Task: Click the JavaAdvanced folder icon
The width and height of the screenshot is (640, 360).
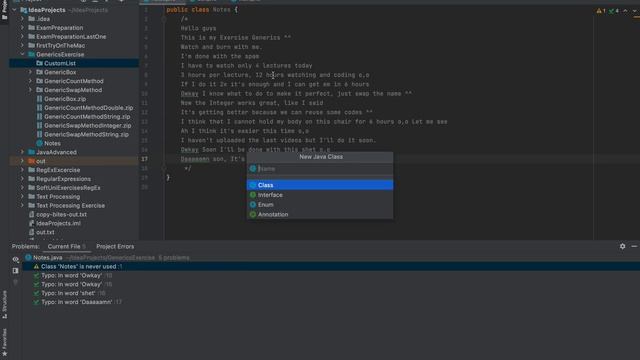Action: click(x=31, y=152)
